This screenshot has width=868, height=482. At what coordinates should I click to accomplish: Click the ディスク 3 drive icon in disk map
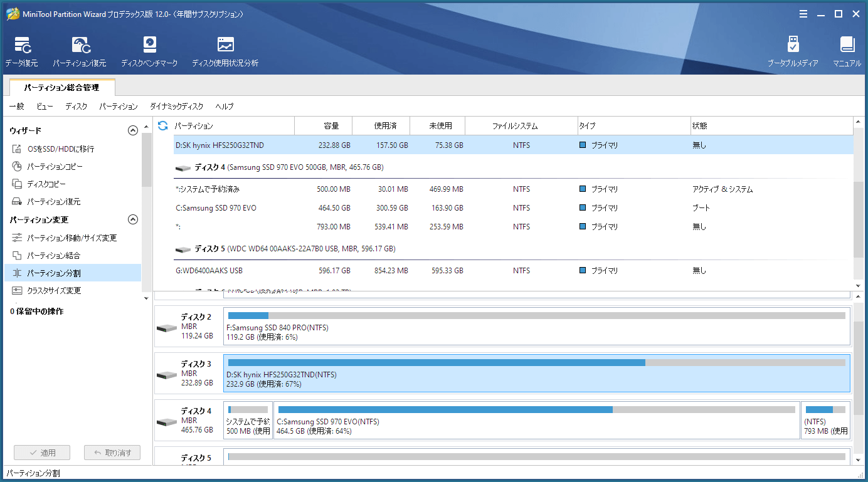pos(167,375)
